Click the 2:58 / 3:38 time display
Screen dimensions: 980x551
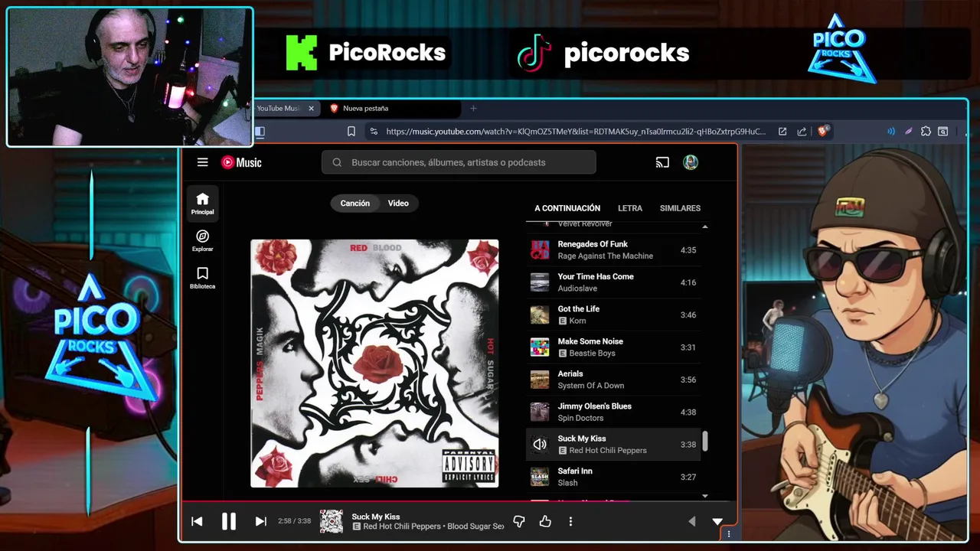(294, 521)
